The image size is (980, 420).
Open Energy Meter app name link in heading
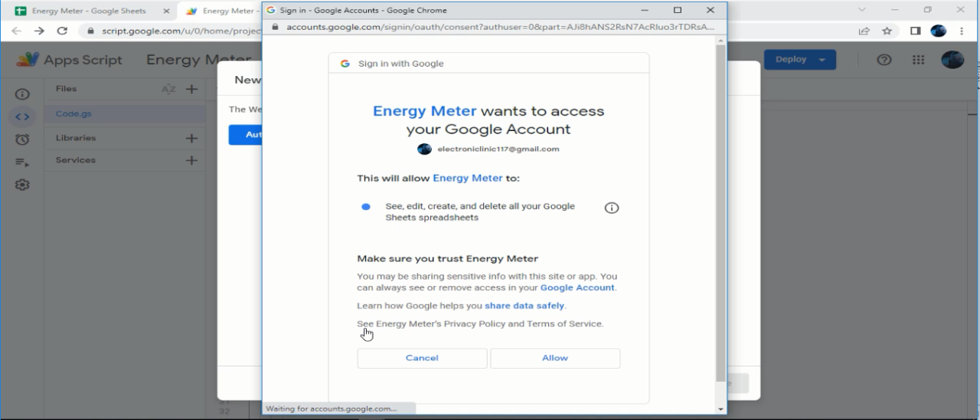click(x=424, y=111)
